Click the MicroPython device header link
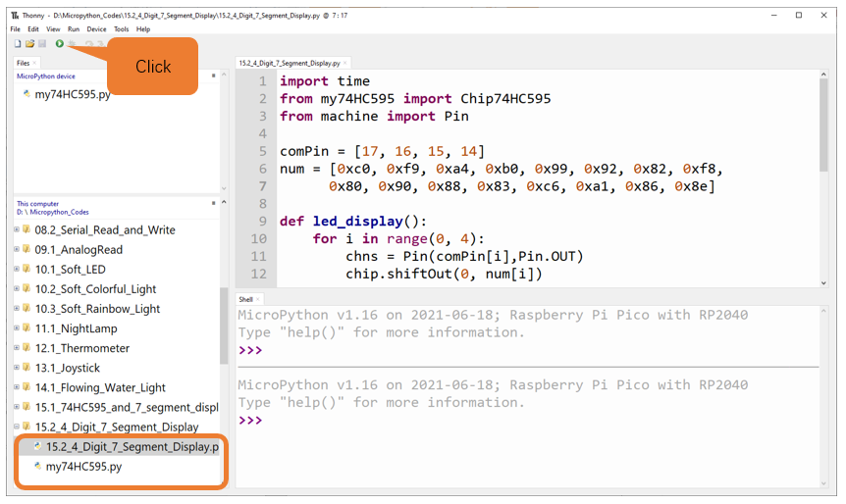This screenshot has height=504, width=846. 46,76
